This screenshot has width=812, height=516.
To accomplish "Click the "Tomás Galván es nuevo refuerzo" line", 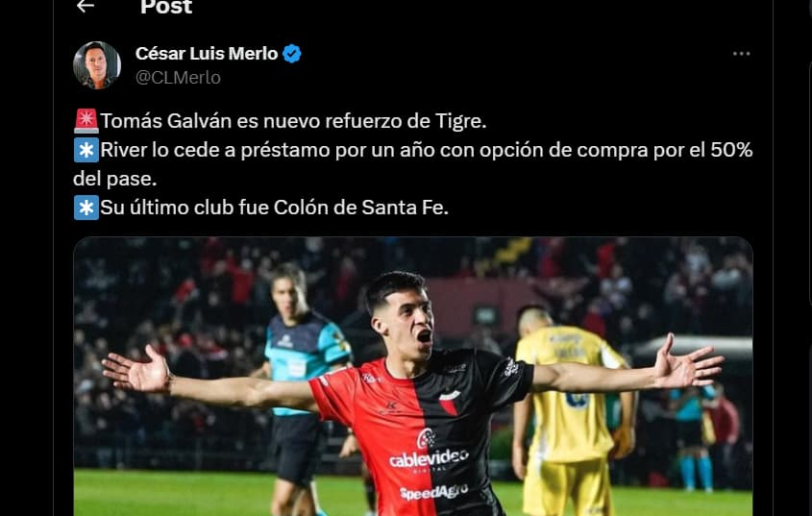I will (x=293, y=121).
